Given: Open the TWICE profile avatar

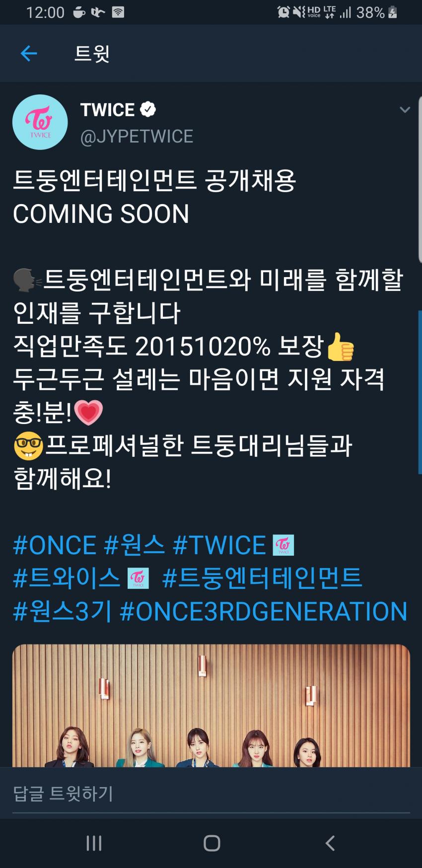Looking at the screenshot, I should pyautogui.click(x=40, y=122).
